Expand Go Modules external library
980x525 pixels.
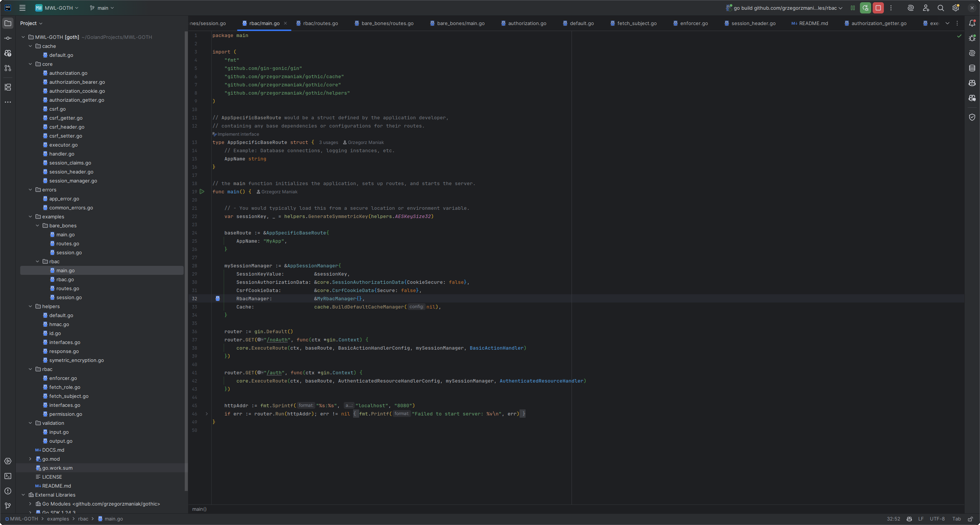(30, 504)
